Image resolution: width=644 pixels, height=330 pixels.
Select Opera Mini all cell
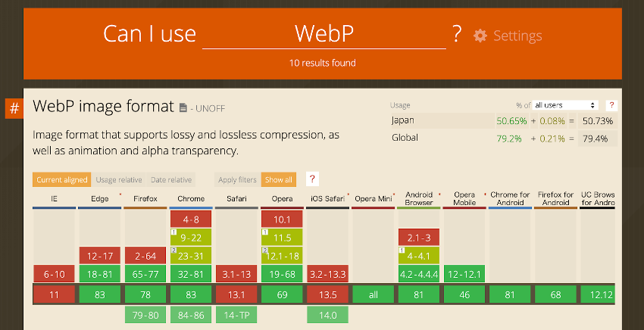[x=374, y=294]
